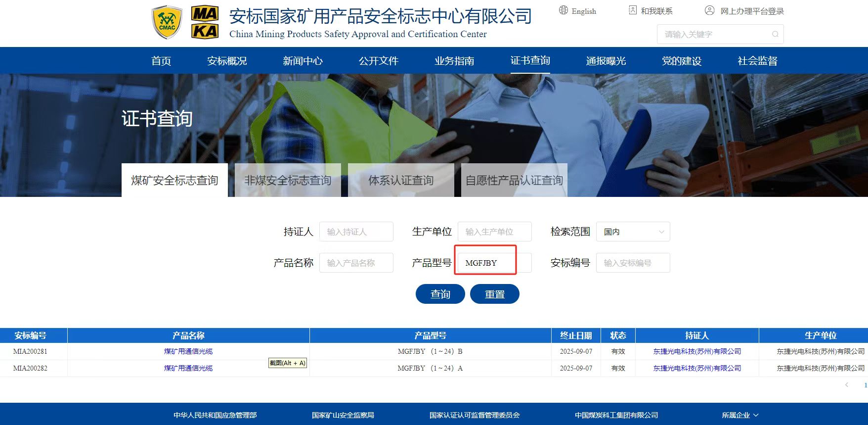
Task: Click the search magnifier icon
Action: [775, 34]
